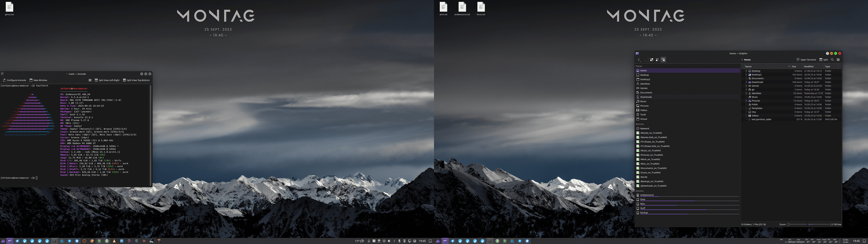Select endevouros.txt file on the desktop

tap(462, 9)
